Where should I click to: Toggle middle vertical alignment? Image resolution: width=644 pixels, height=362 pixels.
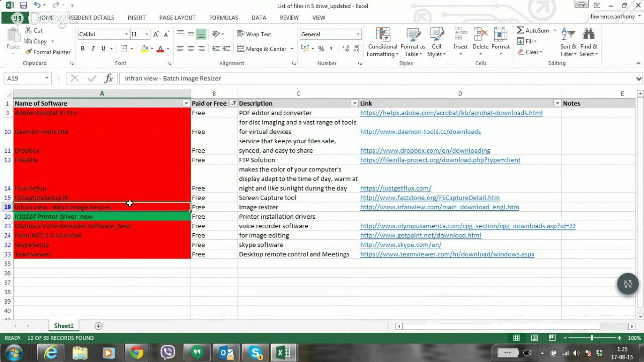click(x=191, y=34)
